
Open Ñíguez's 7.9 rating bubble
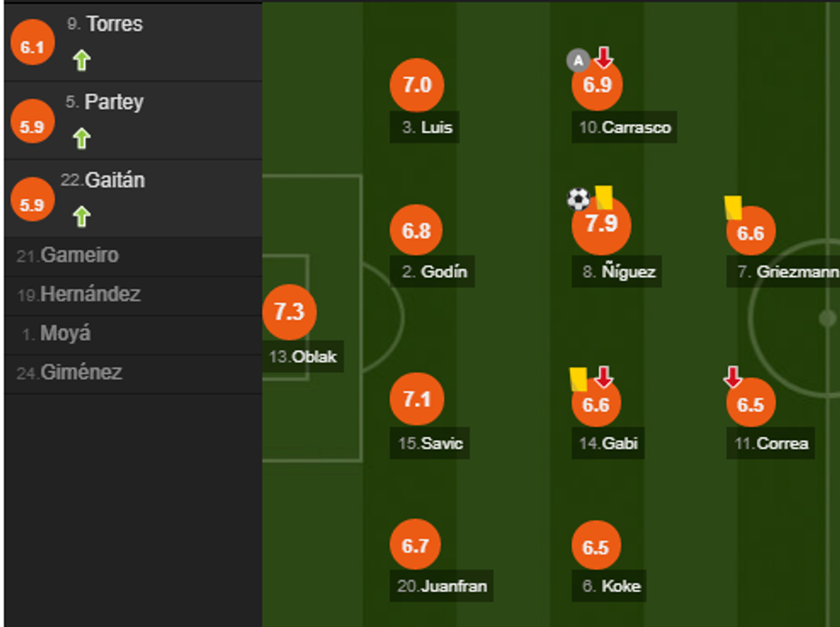[601, 224]
